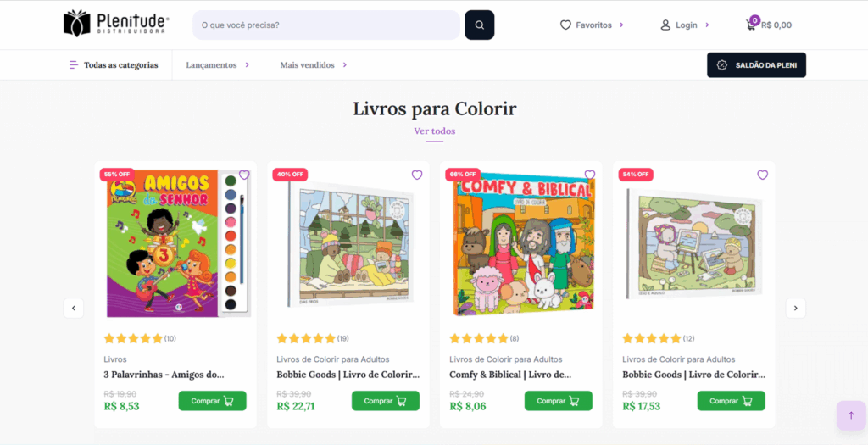868x445 pixels.
Task: Click the Plenitude Distribuidora logo
Action: [x=116, y=24]
